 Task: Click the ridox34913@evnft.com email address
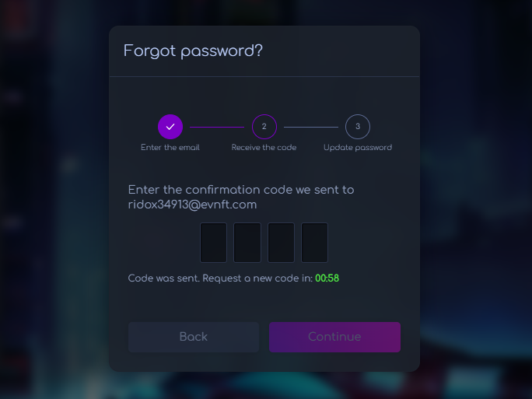coord(192,205)
